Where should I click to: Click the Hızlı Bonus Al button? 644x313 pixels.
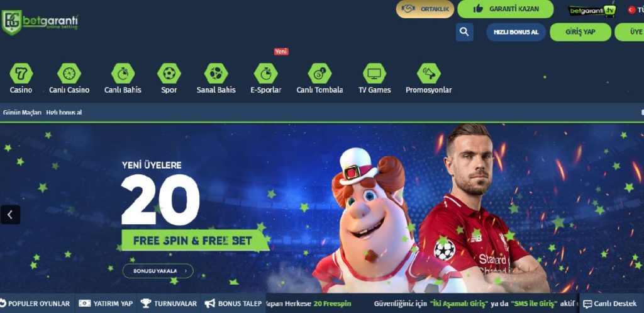(x=516, y=32)
